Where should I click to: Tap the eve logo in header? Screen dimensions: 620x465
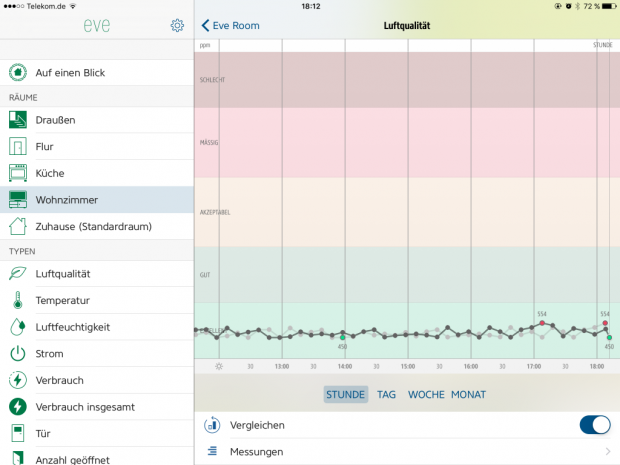tap(97, 25)
